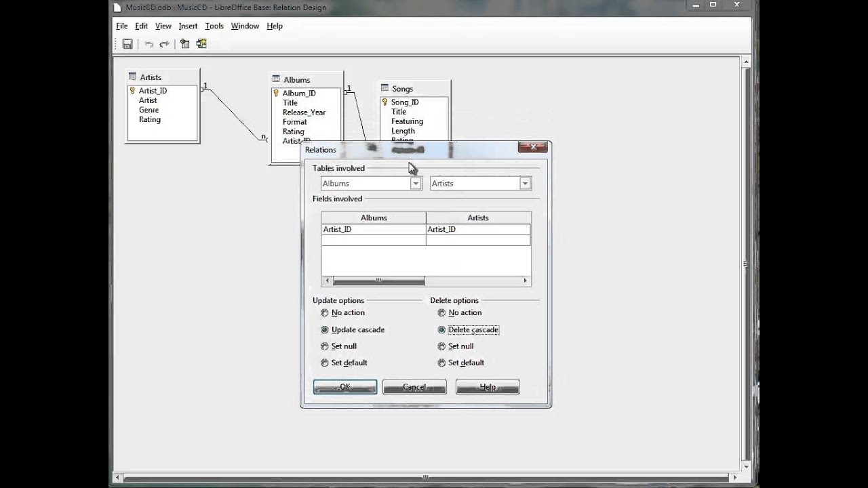This screenshot has height=488, width=868.
Task: Click the Artists column header in fields grid
Action: point(478,218)
